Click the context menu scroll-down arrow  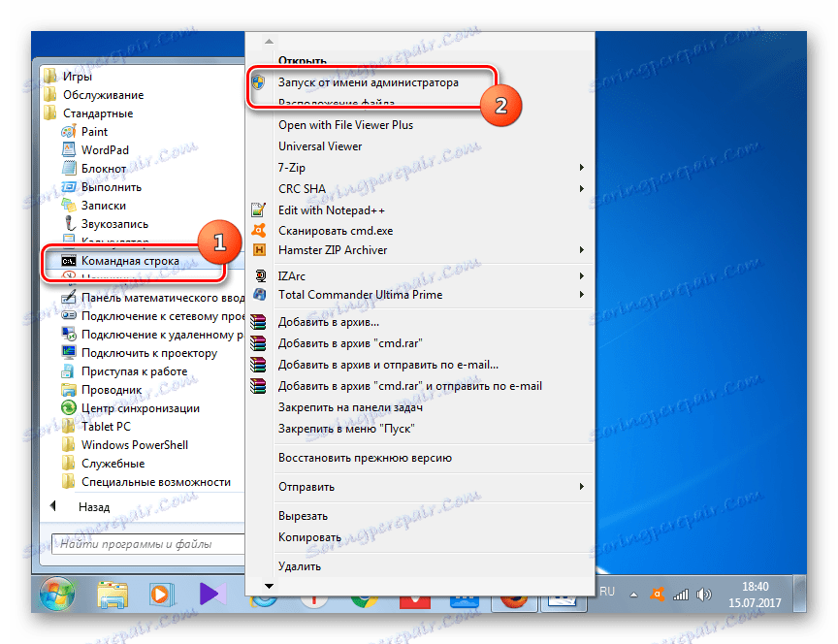270,586
